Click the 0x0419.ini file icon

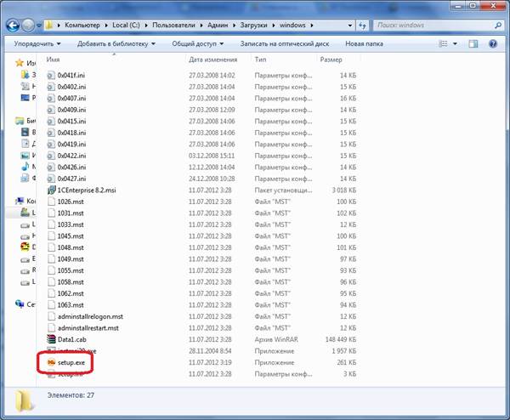tap(53, 144)
